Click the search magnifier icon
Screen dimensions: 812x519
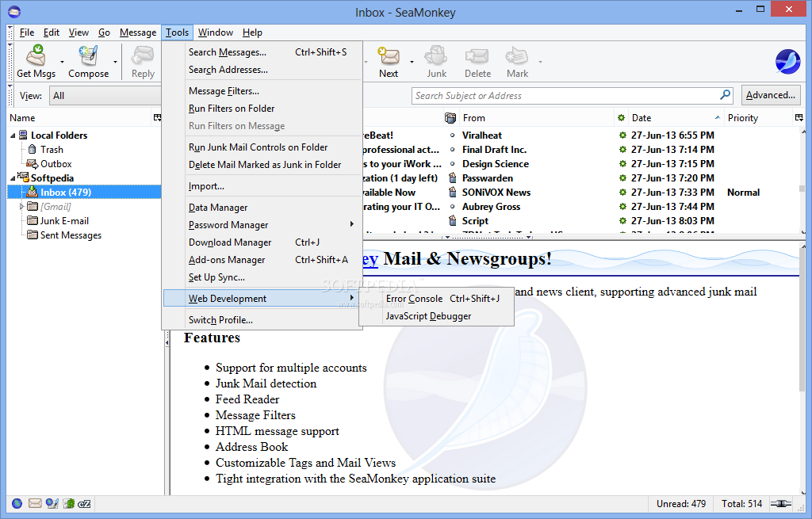[x=725, y=95]
